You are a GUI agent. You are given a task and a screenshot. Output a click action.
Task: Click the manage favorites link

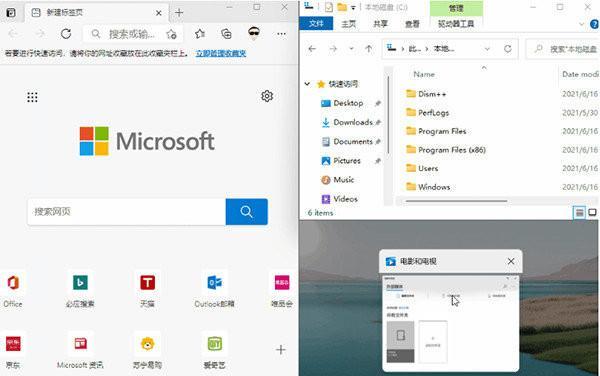pyautogui.click(x=221, y=53)
